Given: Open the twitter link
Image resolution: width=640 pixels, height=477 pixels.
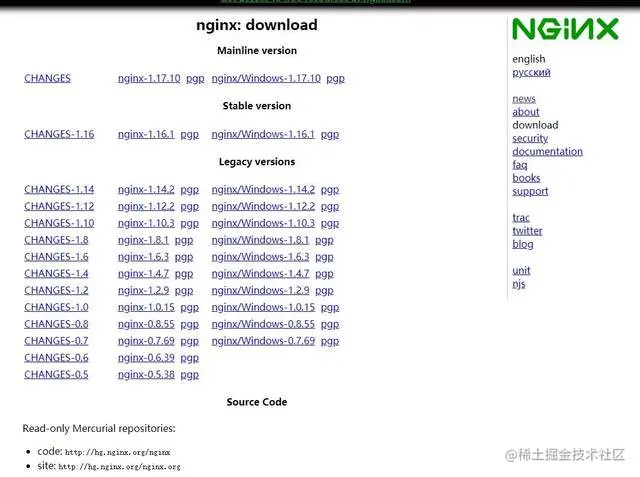Looking at the screenshot, I should coord(527,231).
